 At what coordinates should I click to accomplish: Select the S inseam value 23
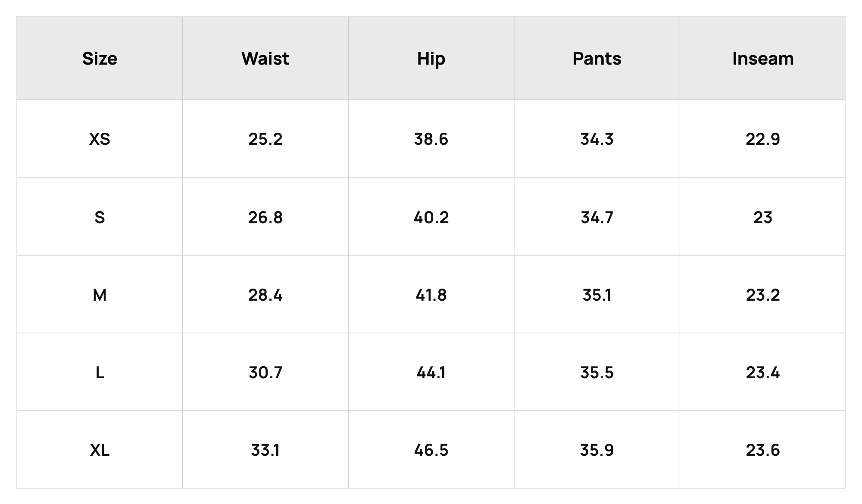(x=763, y=217)
